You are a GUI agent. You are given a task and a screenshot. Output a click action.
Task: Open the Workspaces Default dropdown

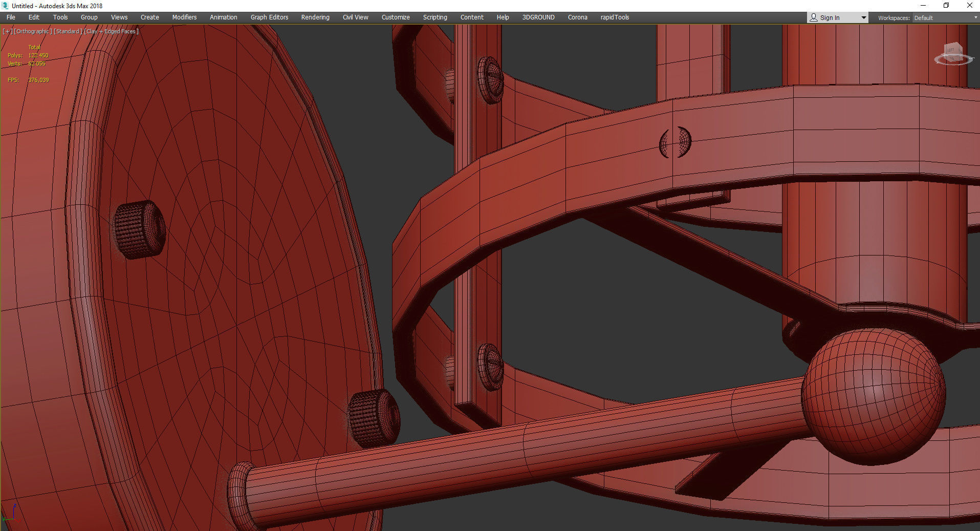click(946, 18)
